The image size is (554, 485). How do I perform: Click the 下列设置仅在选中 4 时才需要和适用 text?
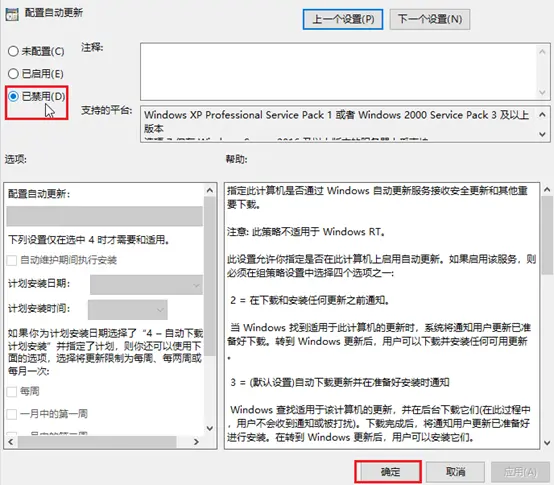pos(89,240)
